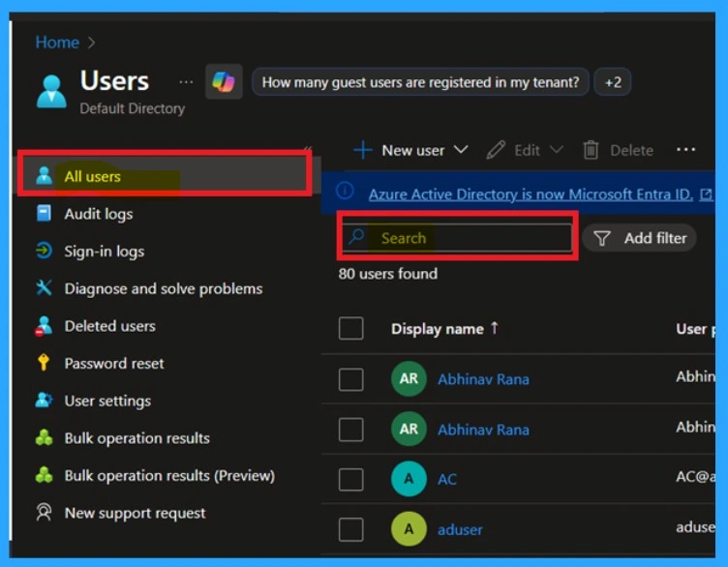This screenshot has width=728, height=567.
Task: Click the info icon in the banner
Action: tap(345, 191)
